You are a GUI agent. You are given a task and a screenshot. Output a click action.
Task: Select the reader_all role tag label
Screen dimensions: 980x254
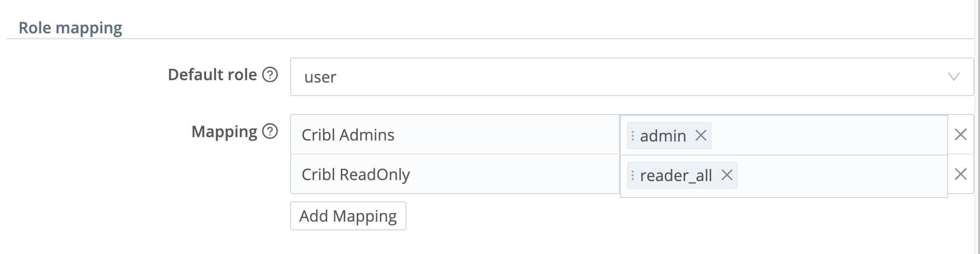(676, 175)
